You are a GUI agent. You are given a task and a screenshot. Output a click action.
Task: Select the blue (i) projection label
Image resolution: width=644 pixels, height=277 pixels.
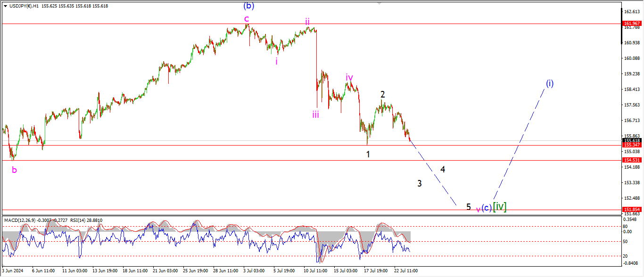[x=550, y=83]
